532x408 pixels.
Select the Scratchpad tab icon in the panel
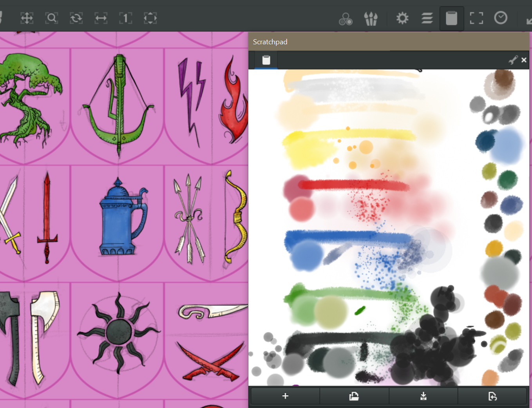[x=266, y=60]
